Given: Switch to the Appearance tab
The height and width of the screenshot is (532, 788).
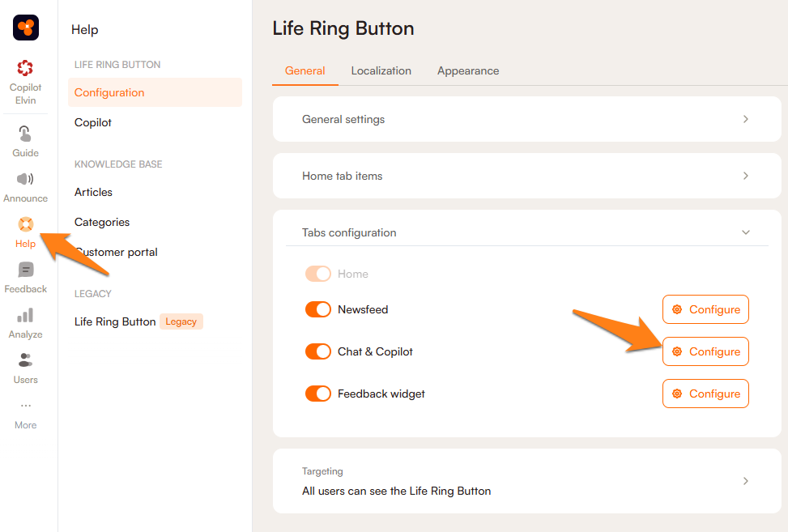Looking at the screenshot, I should [x=468, y=70].
